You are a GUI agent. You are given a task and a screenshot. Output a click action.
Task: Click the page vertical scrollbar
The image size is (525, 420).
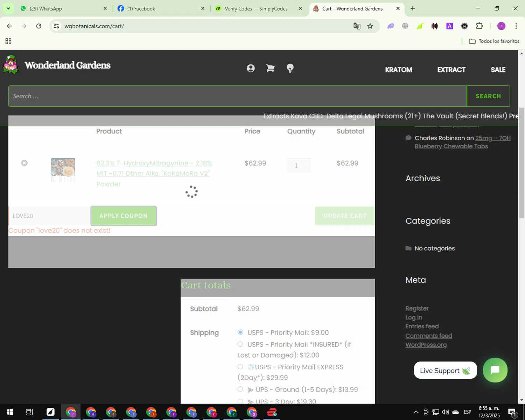[521, 163]
